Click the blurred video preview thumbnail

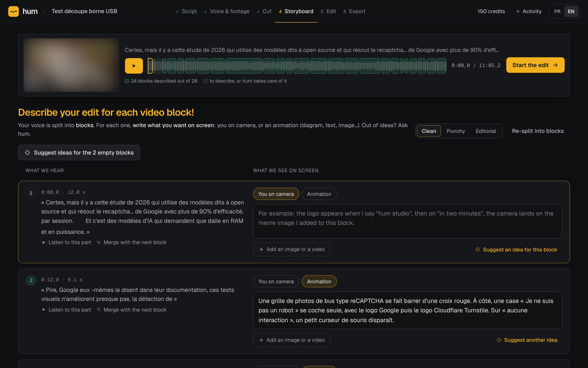[71, 65]
